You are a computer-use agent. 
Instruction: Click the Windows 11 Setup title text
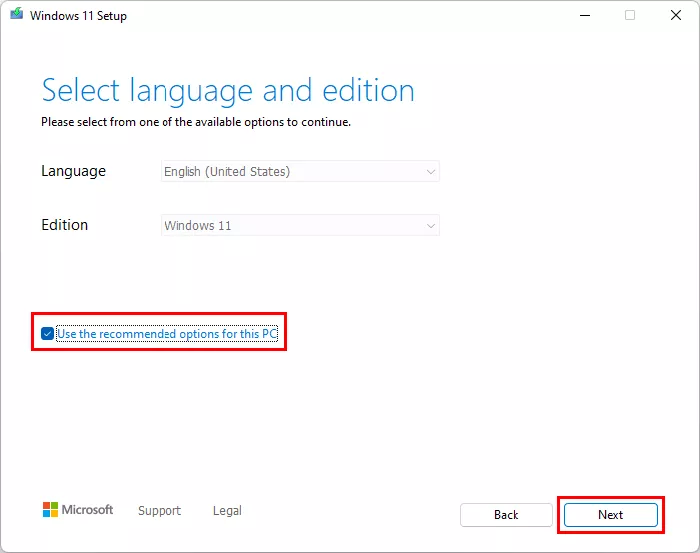click(78, 16)
